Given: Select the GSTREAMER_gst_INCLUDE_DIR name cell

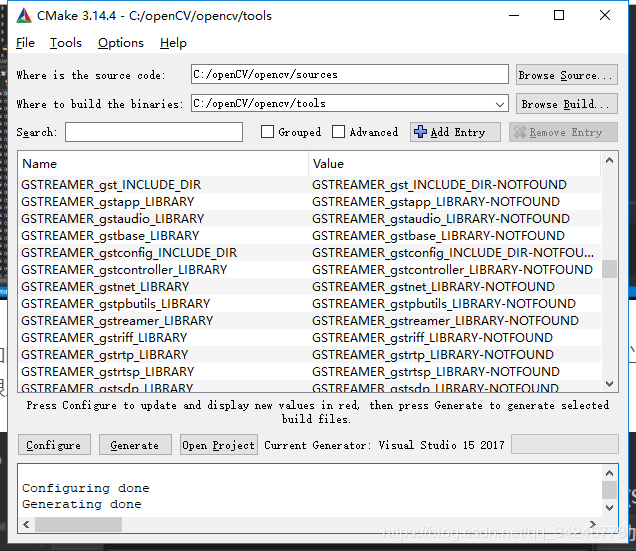Looking at the screenshot, I should pos(163,185).
